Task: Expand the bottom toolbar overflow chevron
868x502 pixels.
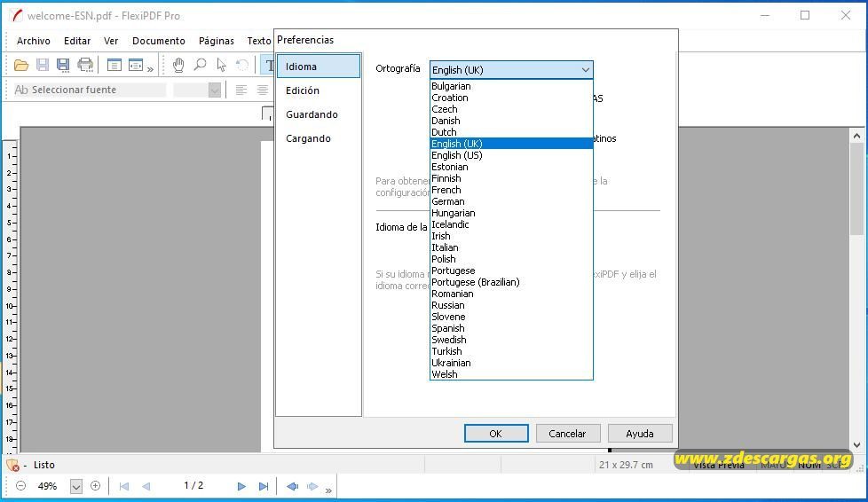Action: 328,490
